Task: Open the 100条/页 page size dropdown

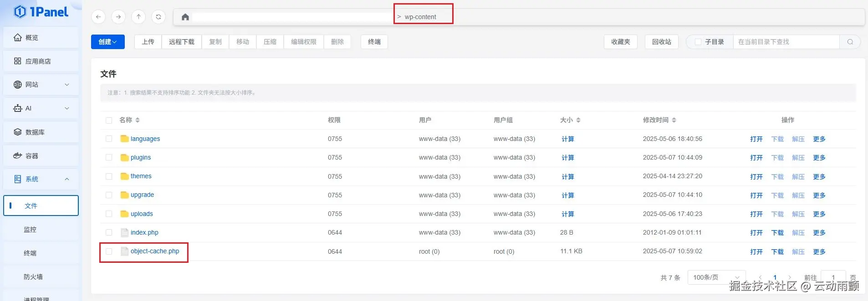Action: [717, 277]
